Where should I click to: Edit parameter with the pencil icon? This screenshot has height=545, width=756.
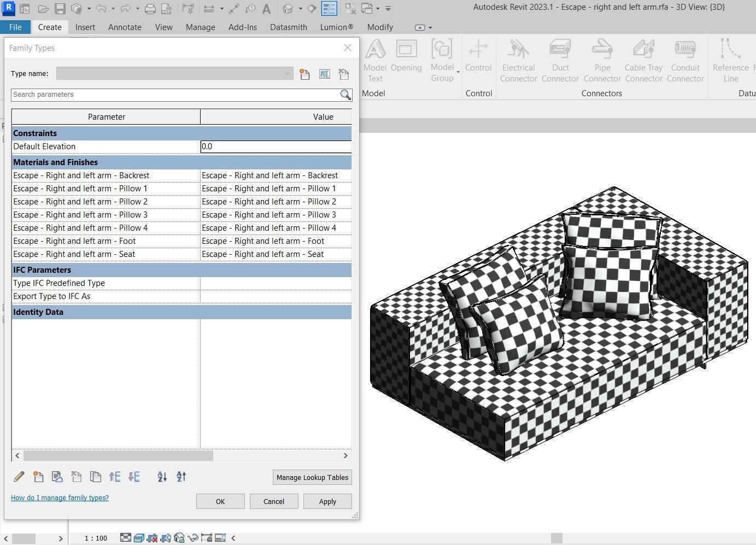[x=19, y=477]
